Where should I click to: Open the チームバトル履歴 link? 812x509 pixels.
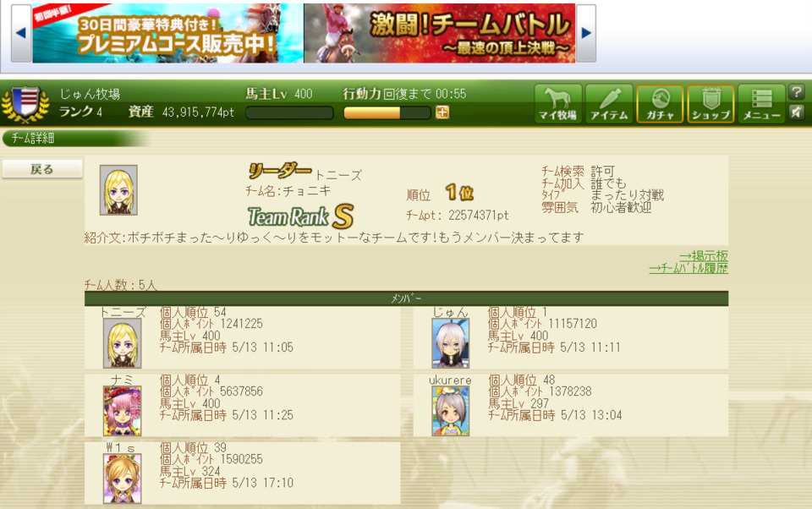coord(689,268)
